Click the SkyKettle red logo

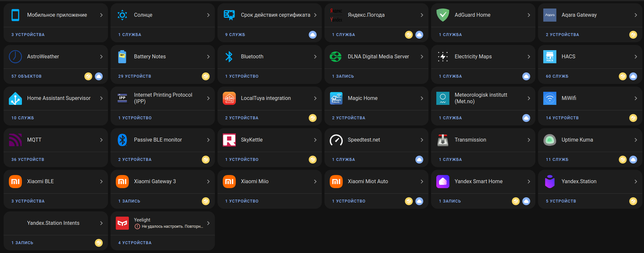(x=229, y=140)
